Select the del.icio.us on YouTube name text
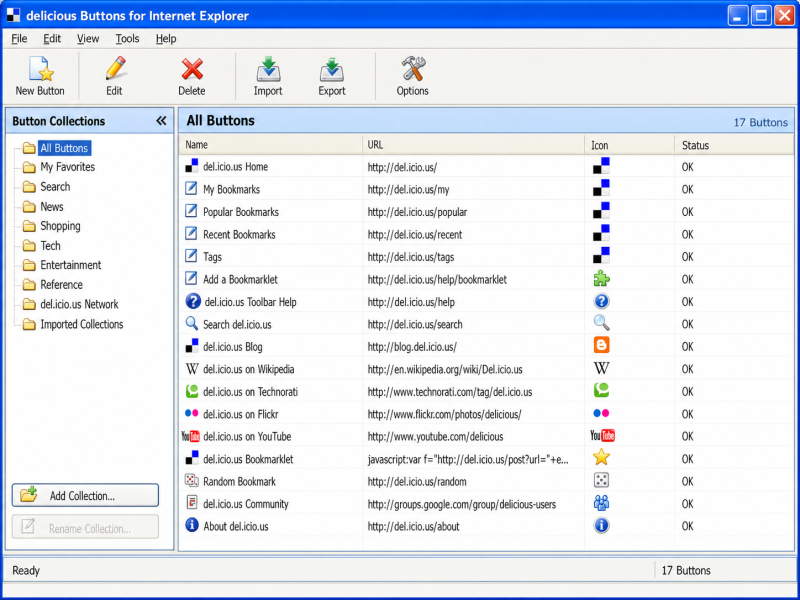800x600 pixels. tap(247, 437)
